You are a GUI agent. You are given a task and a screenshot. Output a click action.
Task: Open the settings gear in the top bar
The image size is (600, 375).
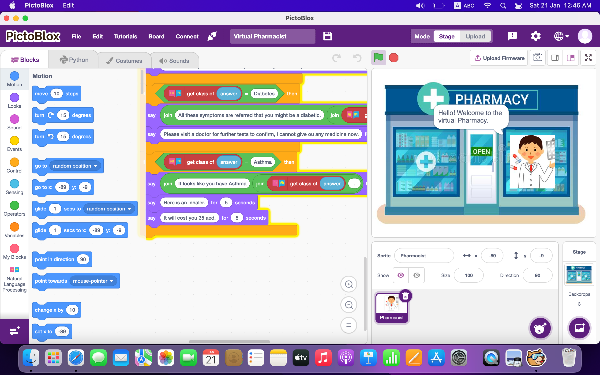pyautogui.click(x=535, y=36)
